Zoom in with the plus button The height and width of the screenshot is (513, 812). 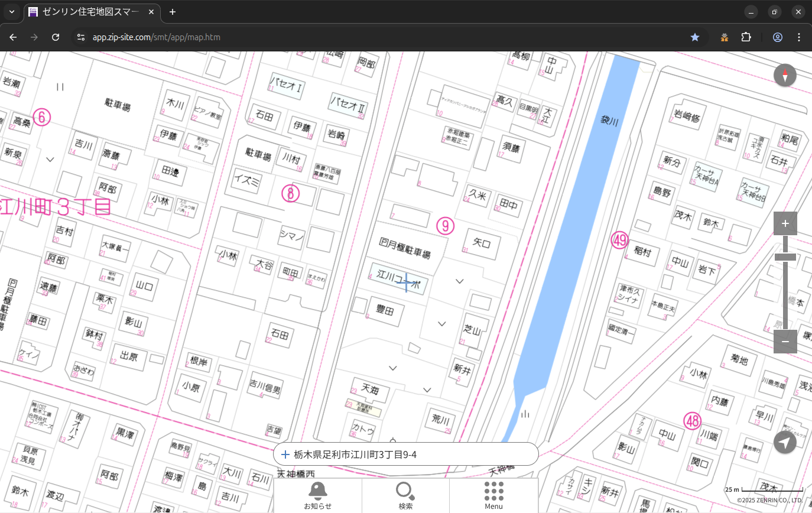pos(785,223)
